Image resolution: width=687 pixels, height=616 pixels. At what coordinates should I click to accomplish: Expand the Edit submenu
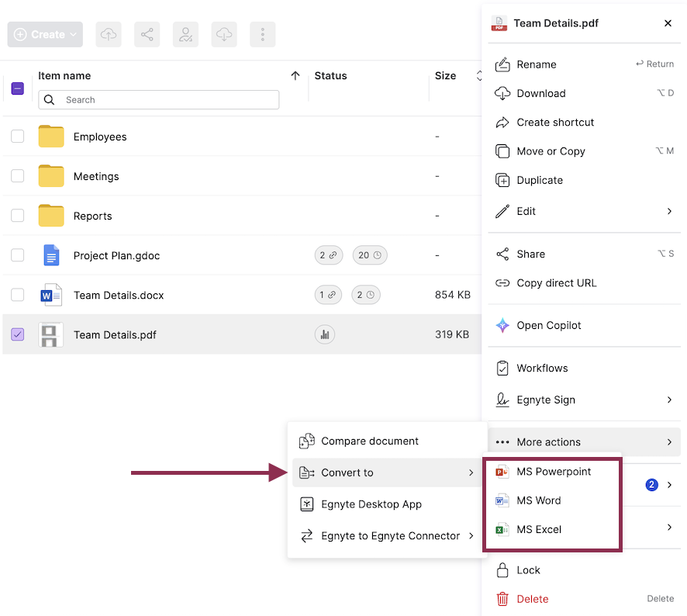(x=669, y=211)
